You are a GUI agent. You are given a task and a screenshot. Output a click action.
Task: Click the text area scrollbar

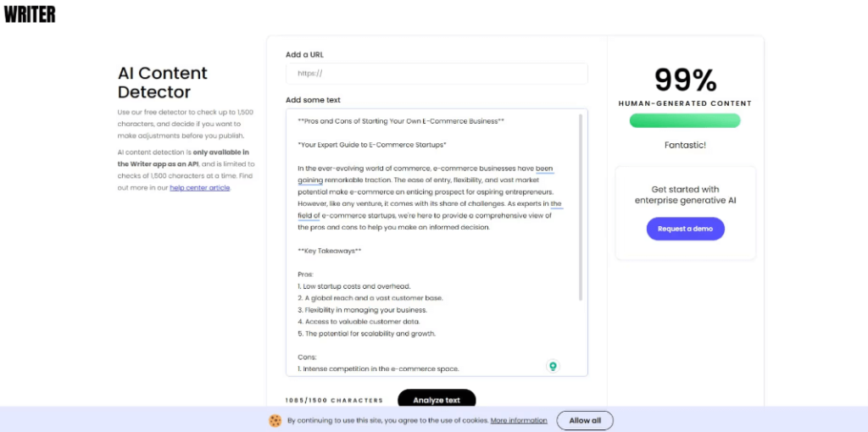580,208
